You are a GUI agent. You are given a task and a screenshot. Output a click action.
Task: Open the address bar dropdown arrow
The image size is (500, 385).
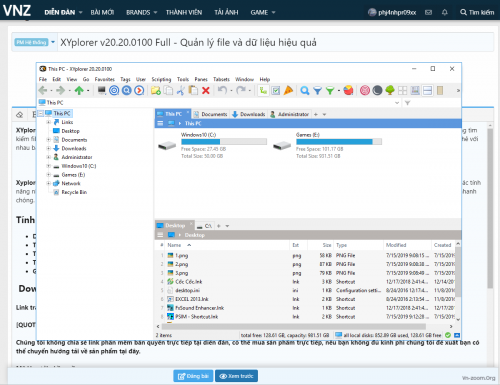[x=397, y=103]
